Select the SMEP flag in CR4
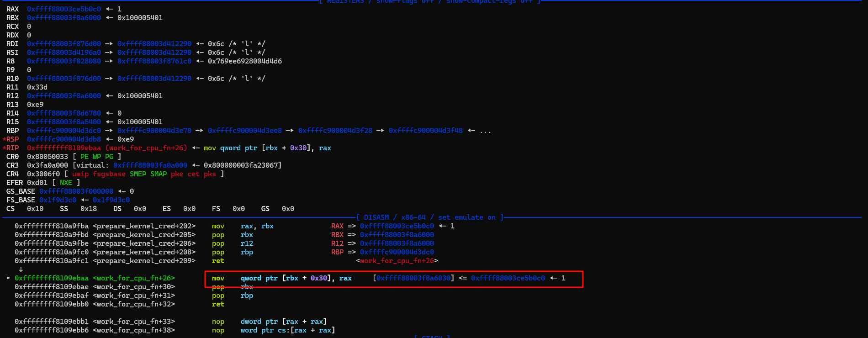This screenshot has height=338, width=868. point(138,174)
